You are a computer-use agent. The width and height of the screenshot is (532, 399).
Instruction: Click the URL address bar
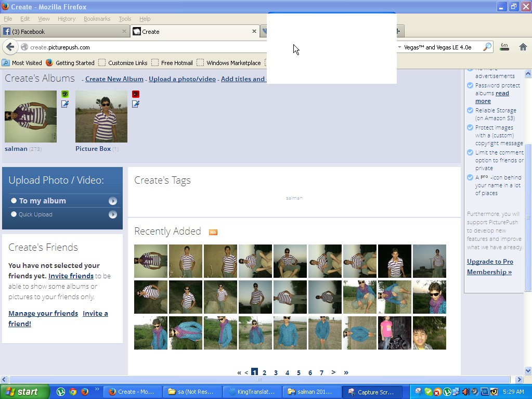[142, 47]
